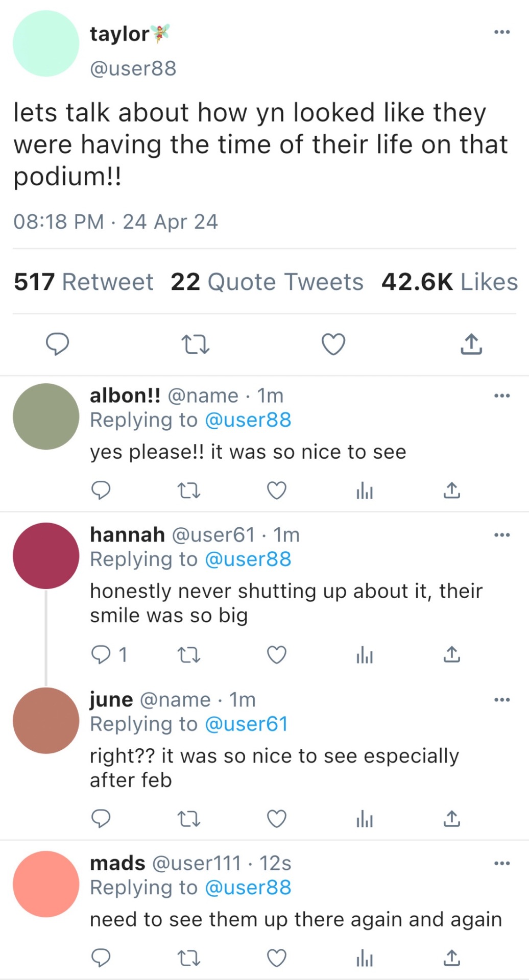Open more options on june's reply
The image size is (529, 980).
tap(502, 700)
